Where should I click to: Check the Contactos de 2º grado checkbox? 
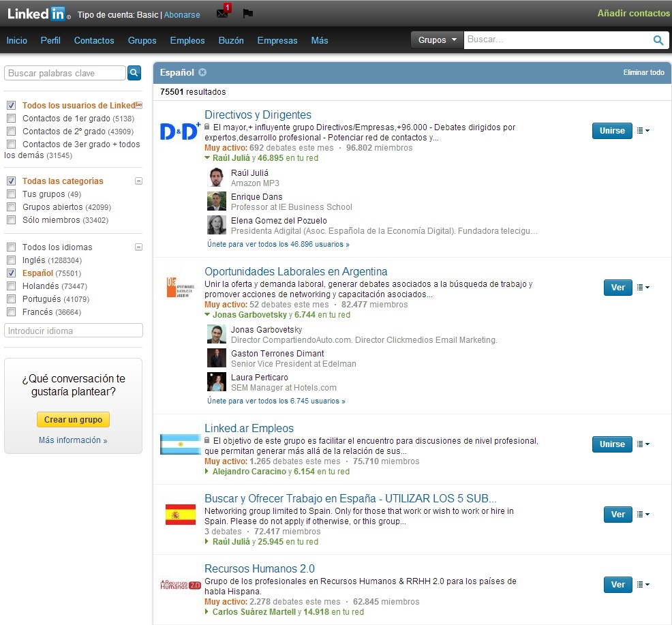pyautogui.click(x=12, y=131)
